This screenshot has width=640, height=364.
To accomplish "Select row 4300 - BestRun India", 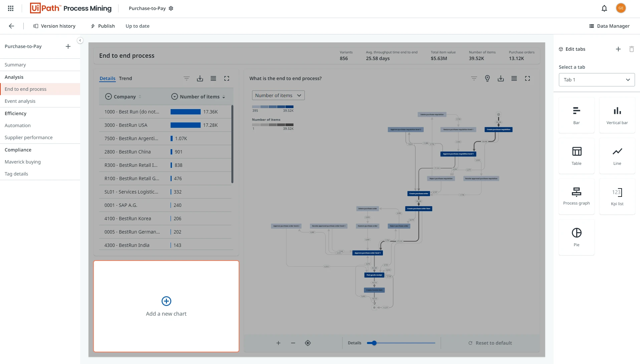I will pyautogui.click(x=165, y=245).
